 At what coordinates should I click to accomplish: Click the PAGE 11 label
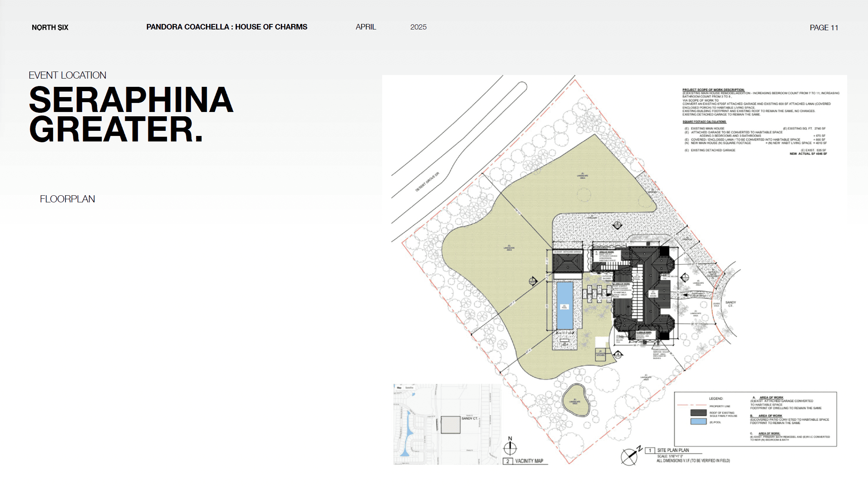[824, 28]
